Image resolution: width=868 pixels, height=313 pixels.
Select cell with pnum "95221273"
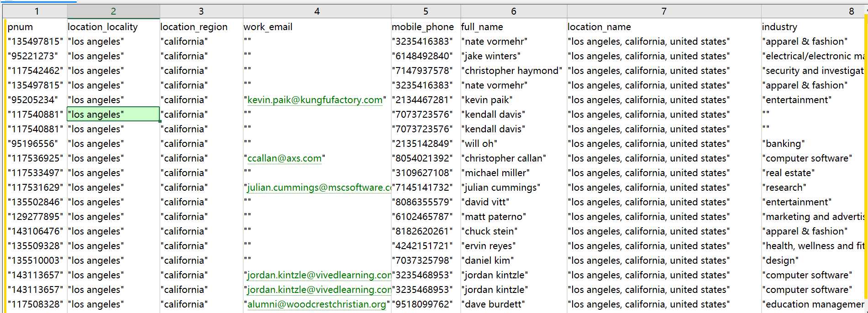[x=37, y=56]
